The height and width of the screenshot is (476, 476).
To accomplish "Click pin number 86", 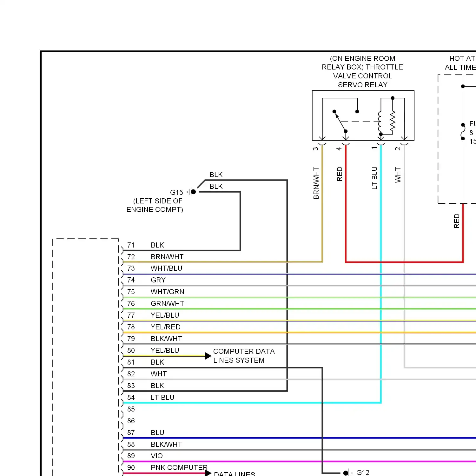I will 131,421.
